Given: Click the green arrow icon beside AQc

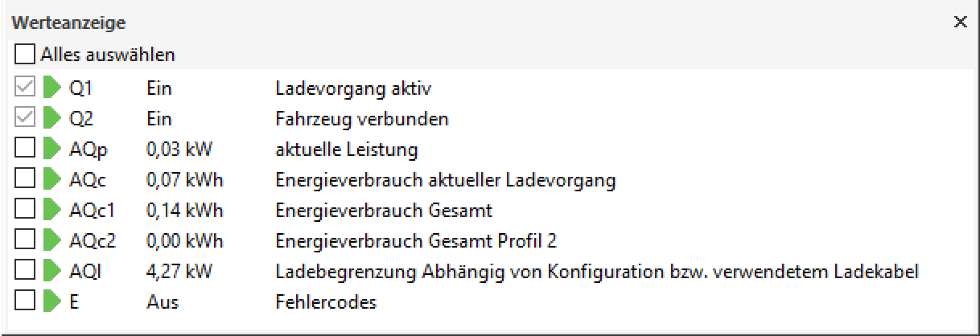Looking at the screenshot, I should pos(51,180).
